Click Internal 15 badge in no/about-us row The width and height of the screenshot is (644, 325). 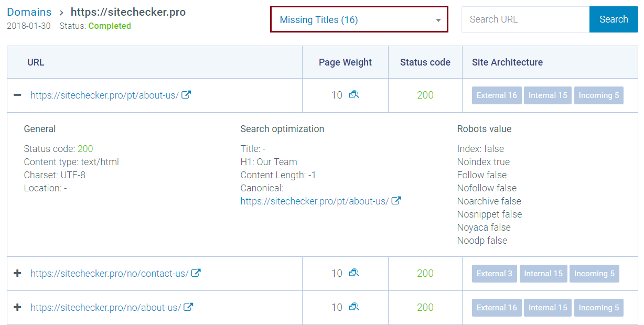pyautogui.click(x=548, y=308)
